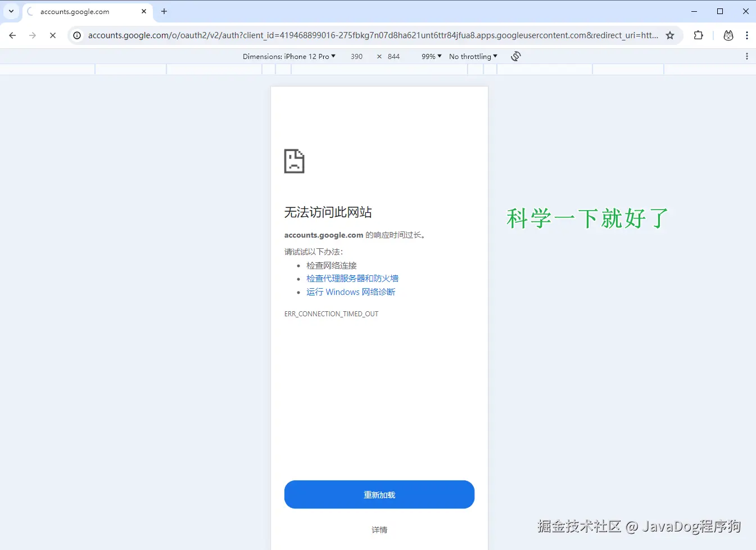
Task: Open 检查代理服务器和防火墙 link
Action: 352,279
